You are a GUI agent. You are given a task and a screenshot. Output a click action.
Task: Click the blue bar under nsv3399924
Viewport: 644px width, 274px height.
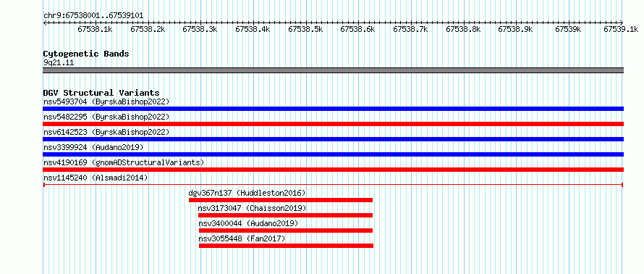333,154
